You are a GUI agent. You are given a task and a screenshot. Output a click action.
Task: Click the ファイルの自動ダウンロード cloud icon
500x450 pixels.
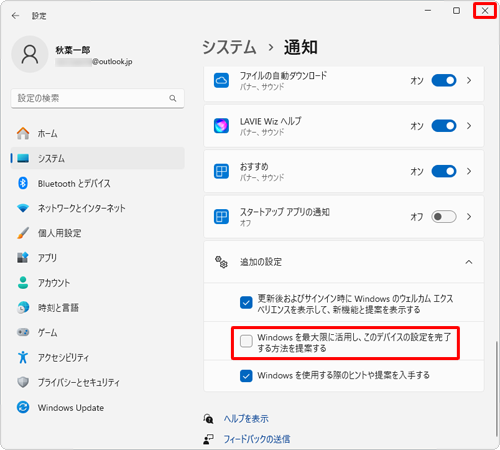point(221,80)
